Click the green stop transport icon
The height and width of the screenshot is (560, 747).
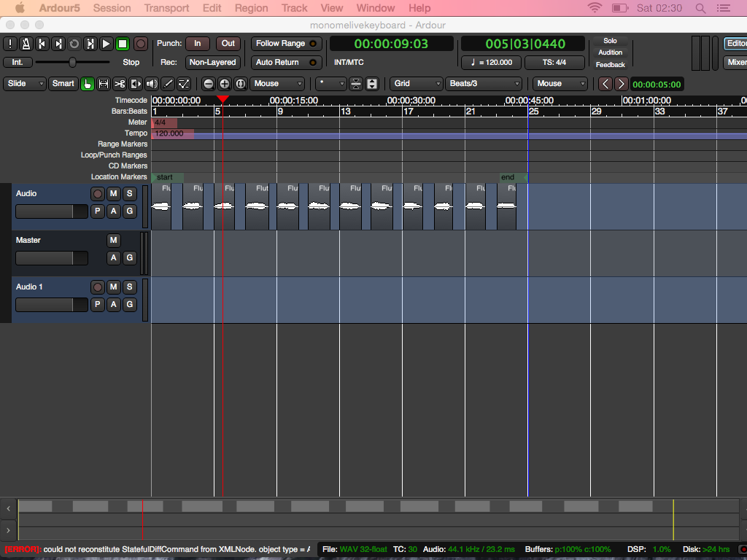tap(123, 44)
